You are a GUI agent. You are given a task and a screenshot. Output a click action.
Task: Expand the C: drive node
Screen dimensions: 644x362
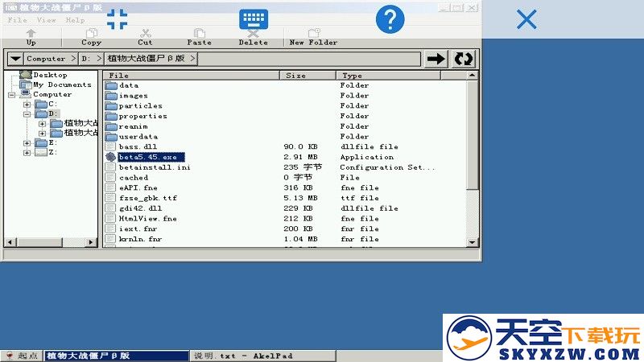click(27, 105)
